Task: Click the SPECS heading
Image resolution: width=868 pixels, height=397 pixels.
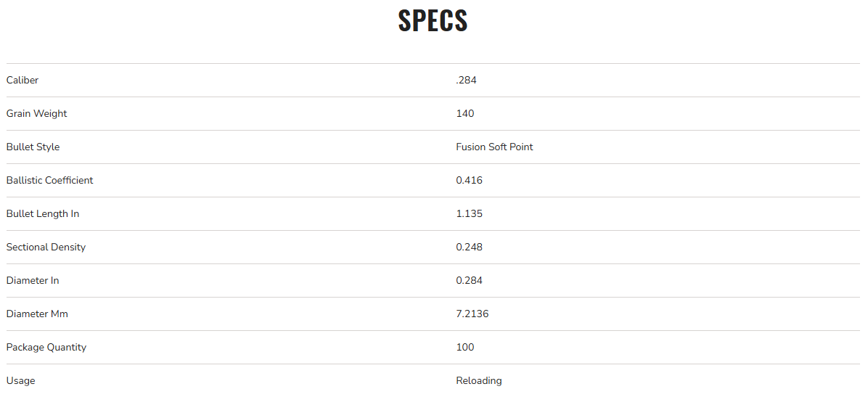Action: point(433,21)
